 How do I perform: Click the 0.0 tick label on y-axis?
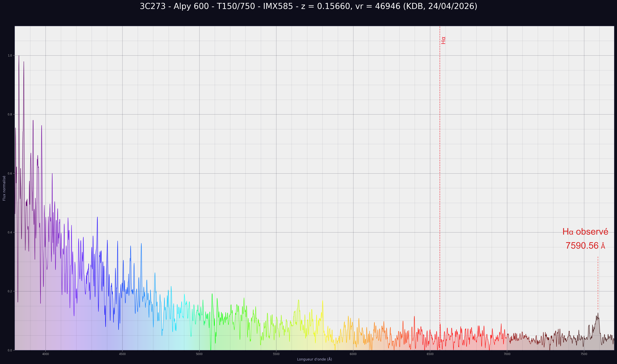coord(10,350)
